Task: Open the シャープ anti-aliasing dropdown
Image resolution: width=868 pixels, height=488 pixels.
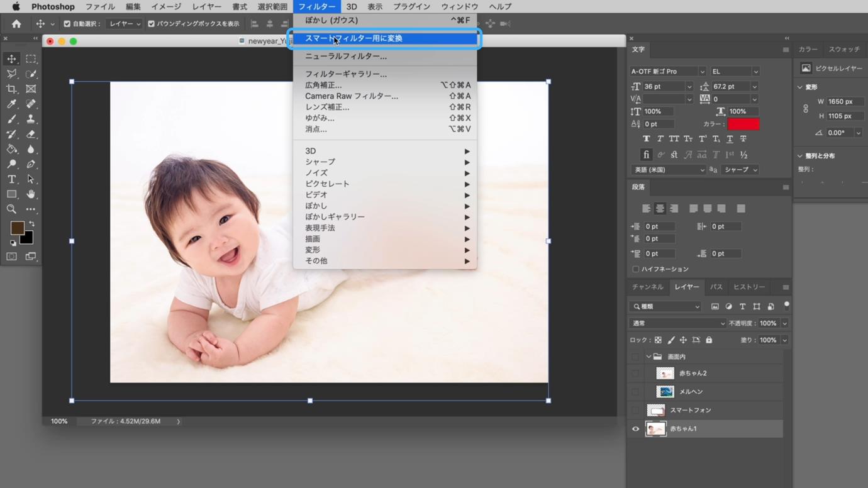Action: (740, 170)
